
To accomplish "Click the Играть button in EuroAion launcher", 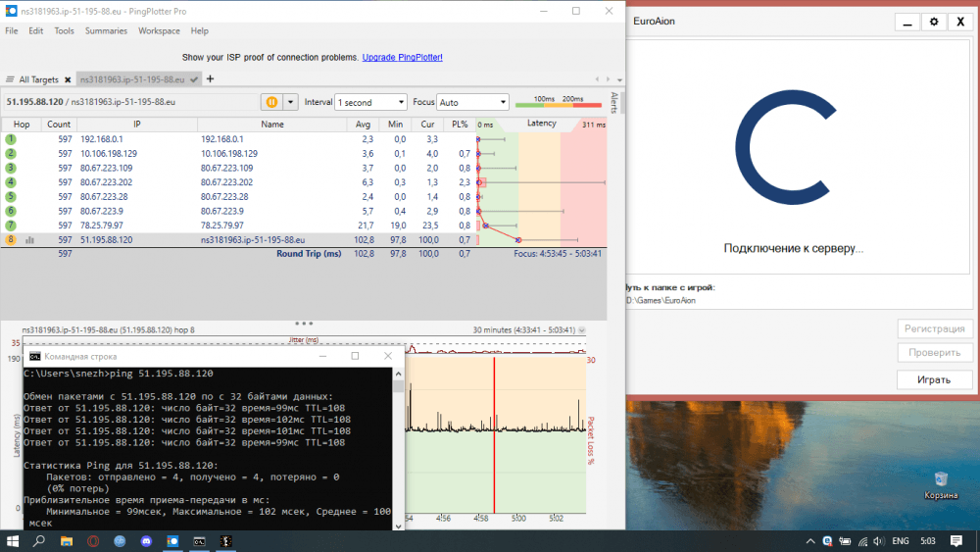I will (x=934, y=379).
